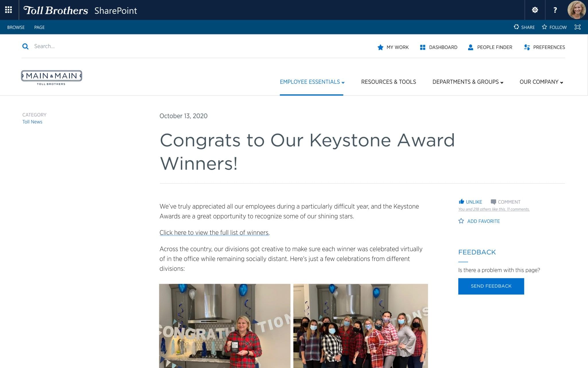Click the focus content frame icon

[x=577, y=27]
